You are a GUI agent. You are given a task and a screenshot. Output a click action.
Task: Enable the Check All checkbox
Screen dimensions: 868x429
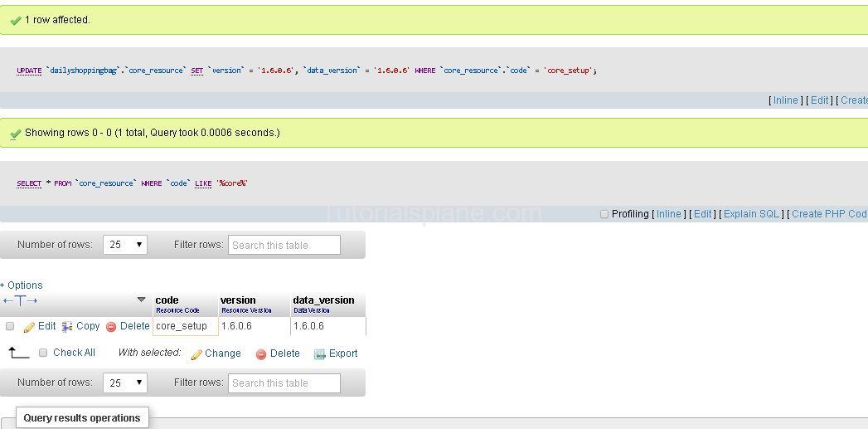pos(43,353)
